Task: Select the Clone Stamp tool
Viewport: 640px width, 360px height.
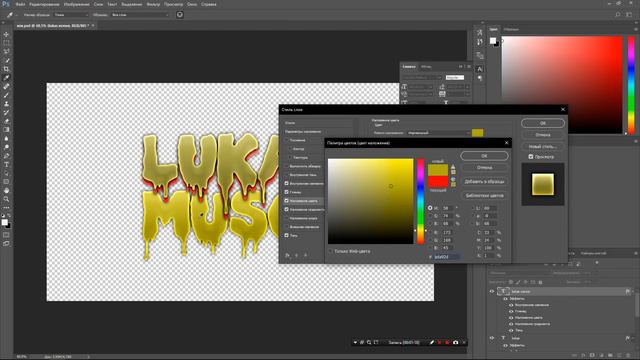Action: [x=6, y=104]
